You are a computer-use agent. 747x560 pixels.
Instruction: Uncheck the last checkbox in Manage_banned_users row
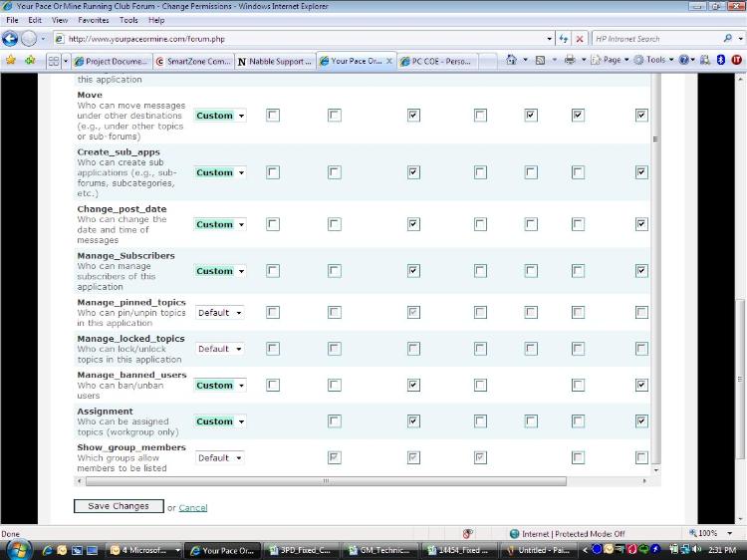[641, 385]
